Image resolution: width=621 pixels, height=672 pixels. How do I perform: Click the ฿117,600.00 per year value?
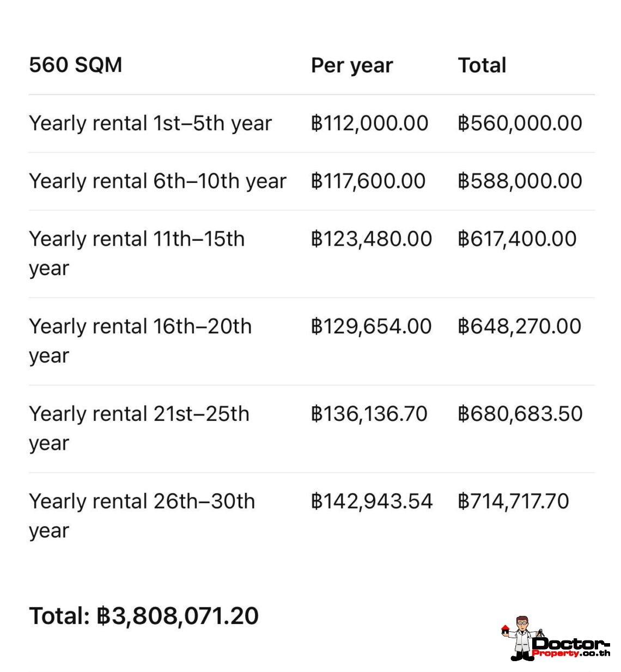368,181
